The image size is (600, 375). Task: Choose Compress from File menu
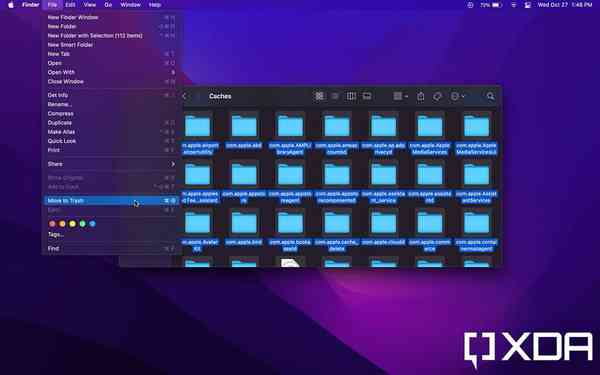click(x=111, y=114)
